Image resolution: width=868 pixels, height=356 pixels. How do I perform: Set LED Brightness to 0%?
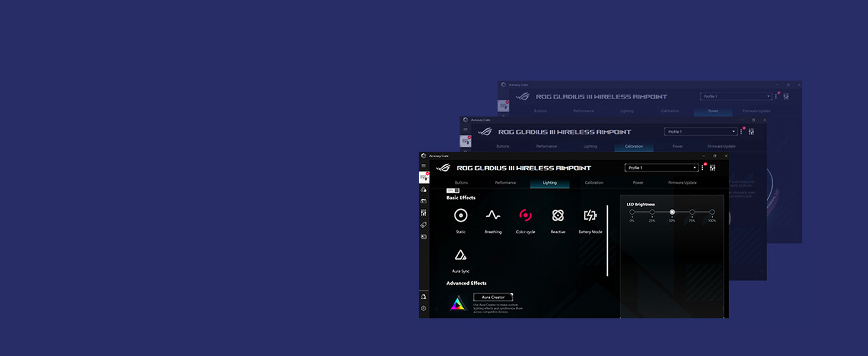[632, 212]
